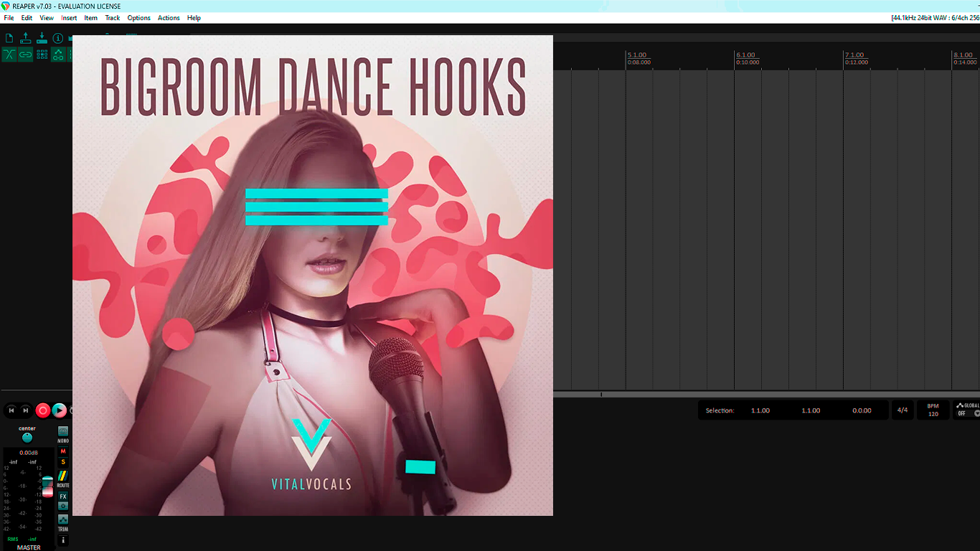Image resolution: width=980 pixels, height=551 pixels.
Task: Click the REAPER logo in title bar
Action: 5,6
